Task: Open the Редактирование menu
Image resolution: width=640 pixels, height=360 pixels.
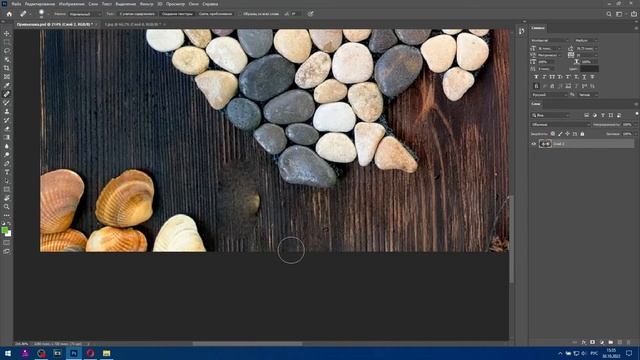Action: point(40,4)
